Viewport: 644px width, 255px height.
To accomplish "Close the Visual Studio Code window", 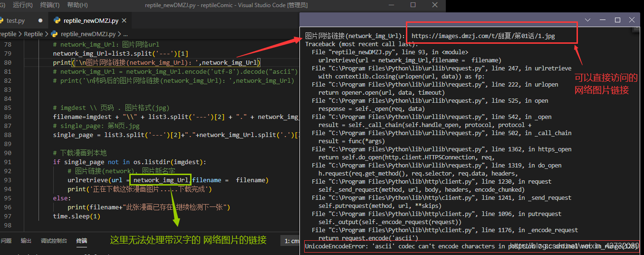I will click(x=434, y=5).
